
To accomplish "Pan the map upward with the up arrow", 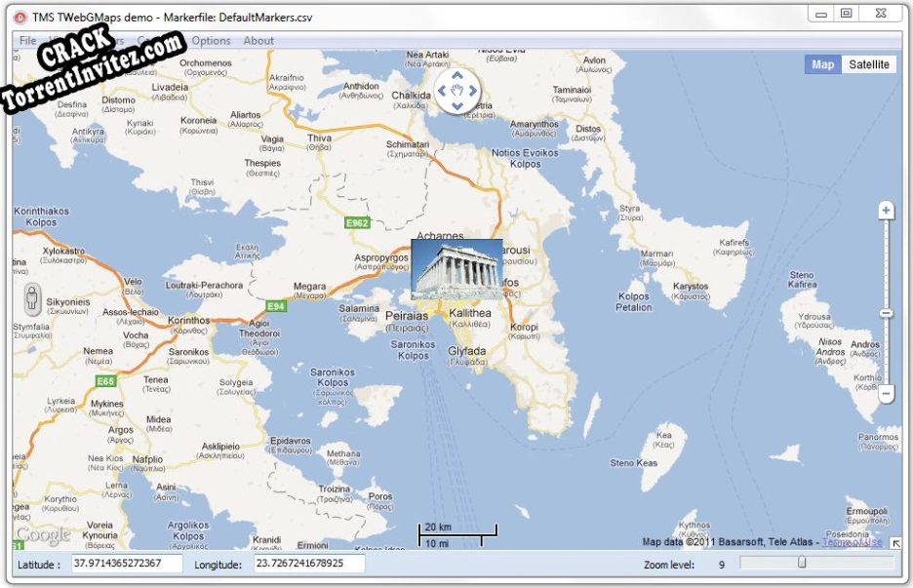I will [457, 76].
